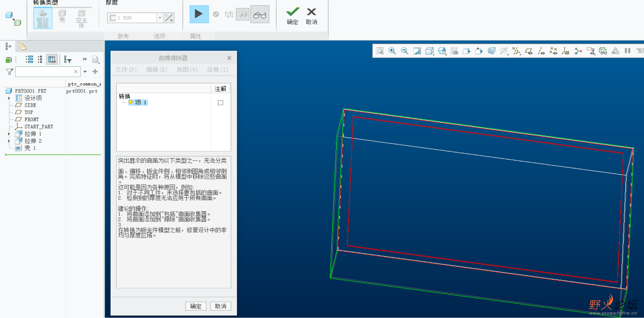Toggle datum point display icon
The height and width of the screenshot is (318, 644).
(x=553, y=51)
